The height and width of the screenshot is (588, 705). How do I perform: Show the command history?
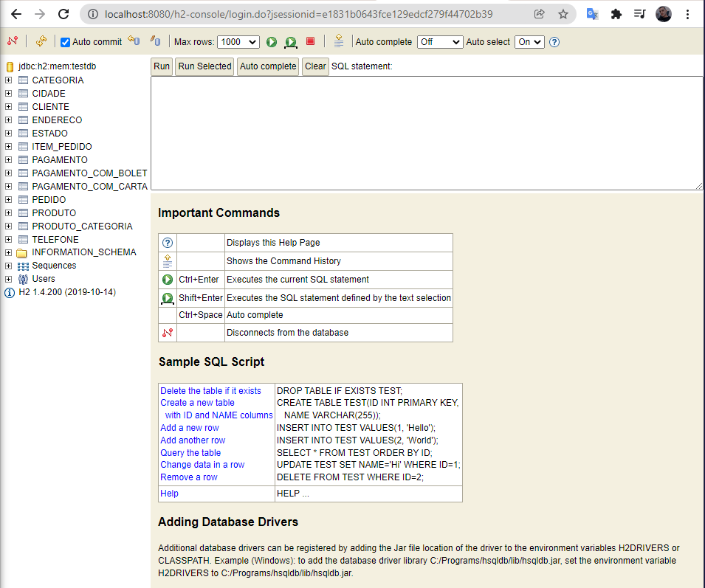(339, 41)
